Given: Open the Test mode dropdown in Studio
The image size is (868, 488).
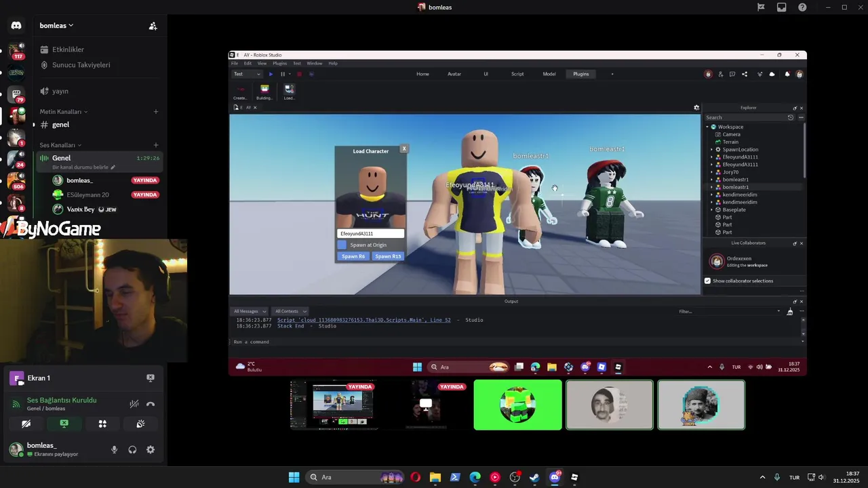Looking at the screenshot, I should 247,74.
